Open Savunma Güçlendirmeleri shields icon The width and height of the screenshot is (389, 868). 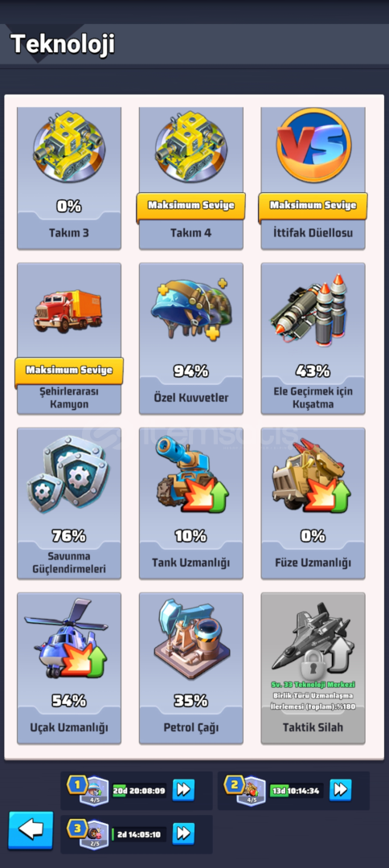tap(67, 476)
